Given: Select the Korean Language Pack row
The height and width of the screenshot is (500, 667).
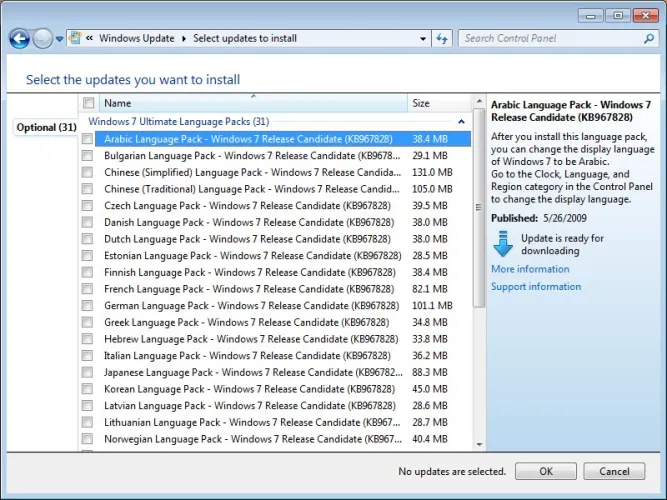Looking at the screenshot, I should pos(283,389).
